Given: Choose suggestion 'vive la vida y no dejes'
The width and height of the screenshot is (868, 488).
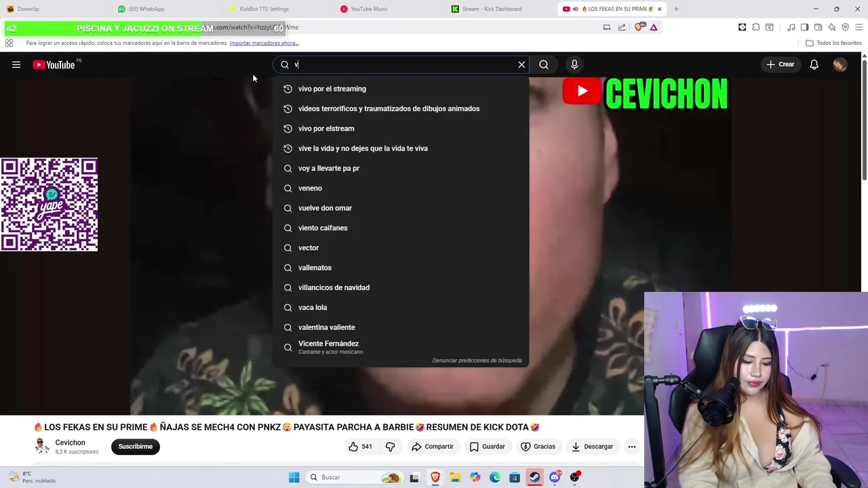Looking at the screenshot, I should coord(401,148).
